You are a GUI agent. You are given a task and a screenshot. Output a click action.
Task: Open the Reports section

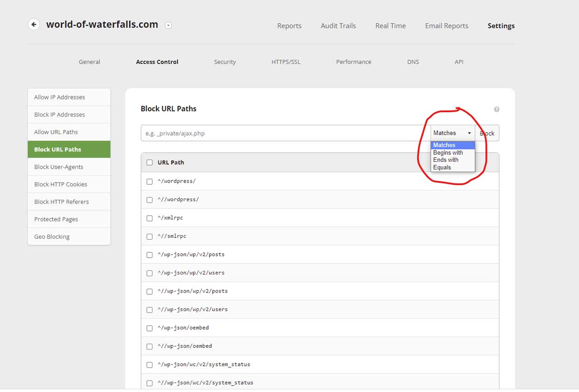tap(289, 26)
